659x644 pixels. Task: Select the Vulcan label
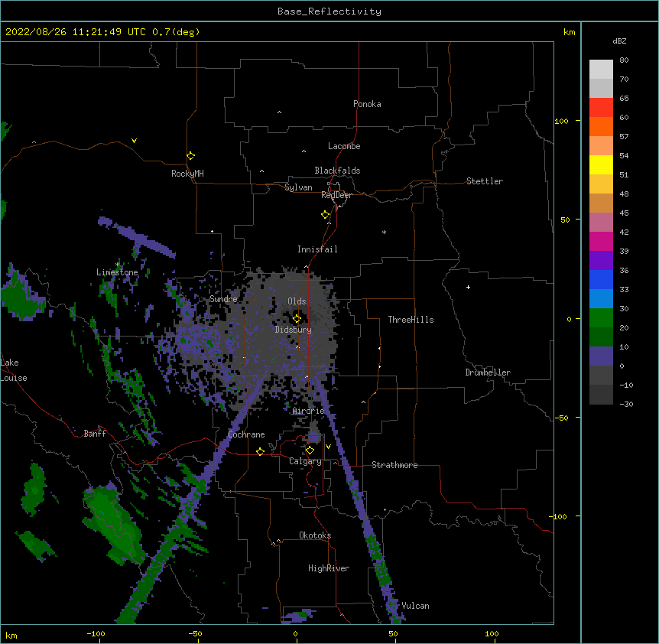pos(415,606)
